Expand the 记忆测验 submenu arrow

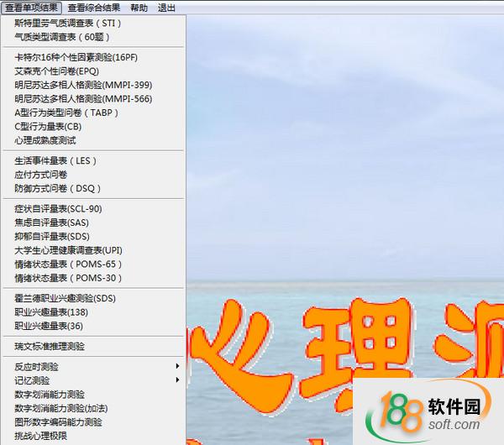click(177, 380)
